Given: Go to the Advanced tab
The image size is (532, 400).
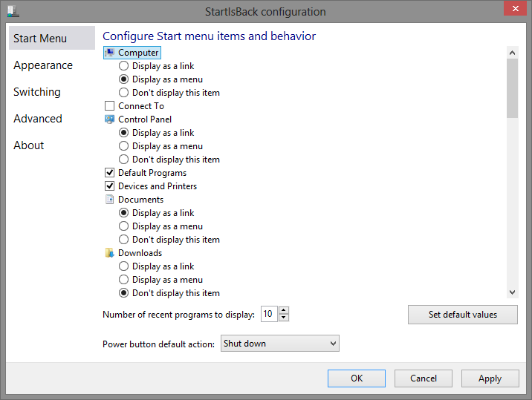Looking at the screenshot, I should click(38, 119).
